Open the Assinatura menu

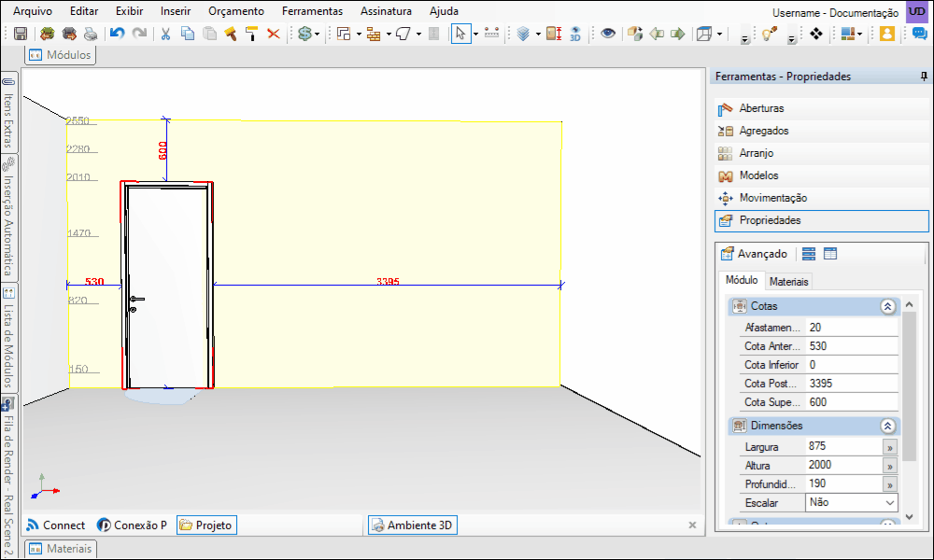tap(386, 10)
